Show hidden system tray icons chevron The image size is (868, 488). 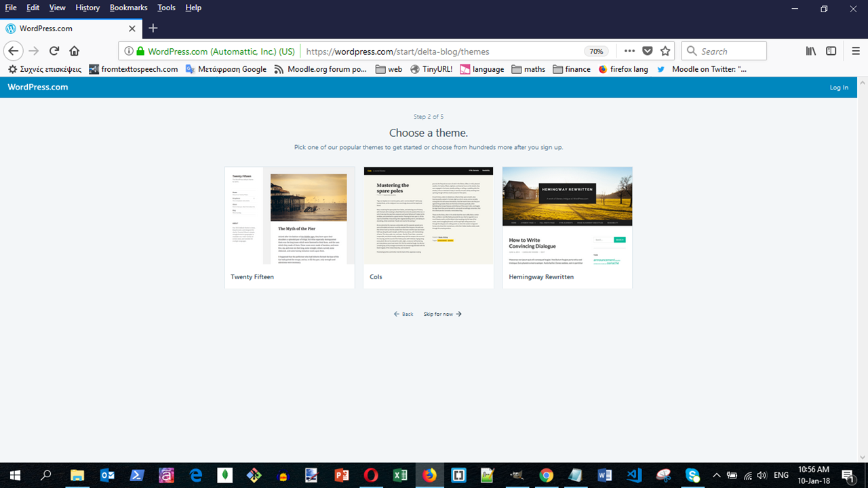716,475
